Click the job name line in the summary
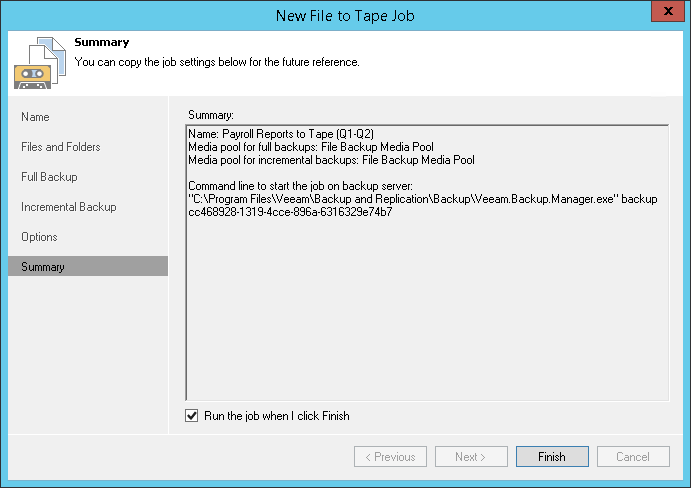 (281, 133)
